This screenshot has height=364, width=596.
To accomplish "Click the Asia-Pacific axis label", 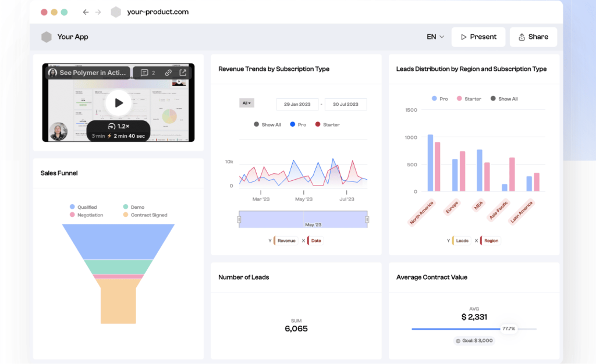I will [x=498, y=210].
